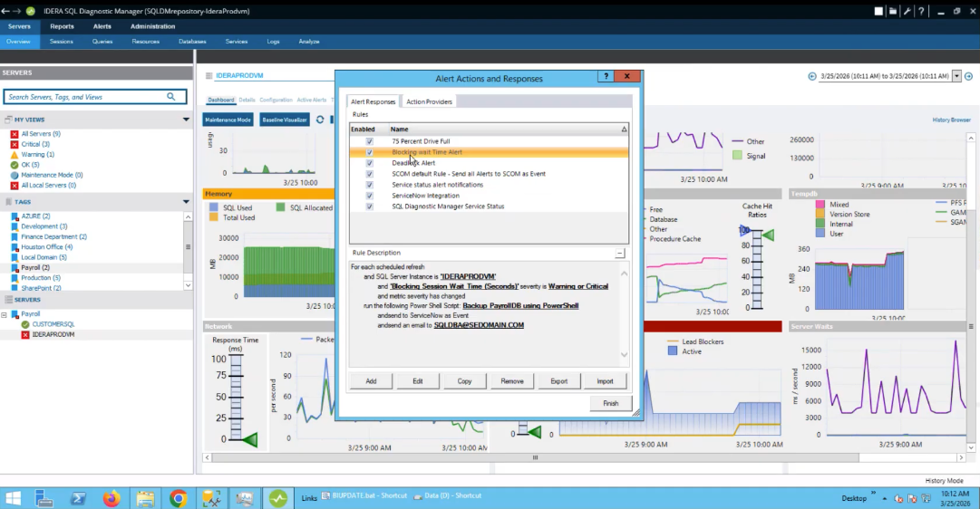Click the Backup PayrollDB using PowerShell link
Image resolution: width=980 pixels, height=509 pixels.
520,306
